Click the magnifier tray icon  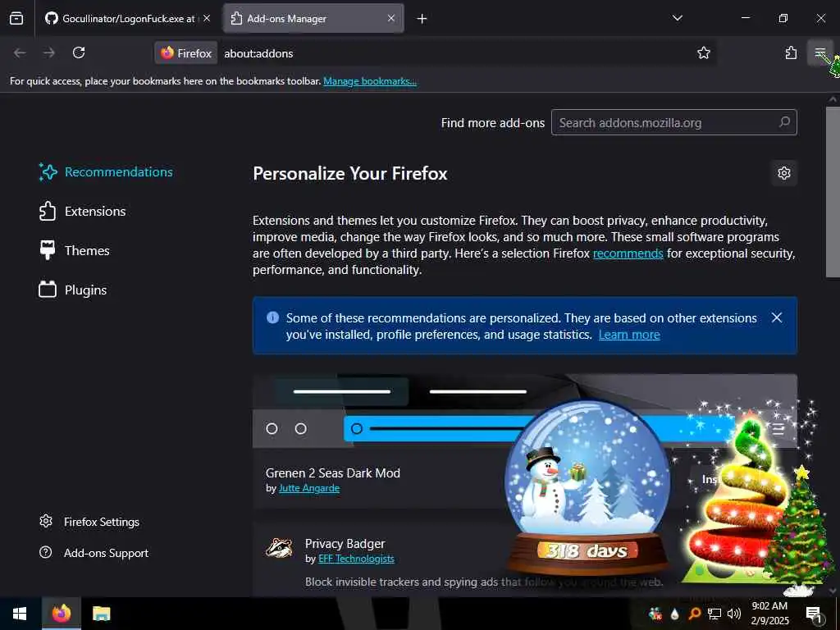pyautogui.click(x=694, y=614)
